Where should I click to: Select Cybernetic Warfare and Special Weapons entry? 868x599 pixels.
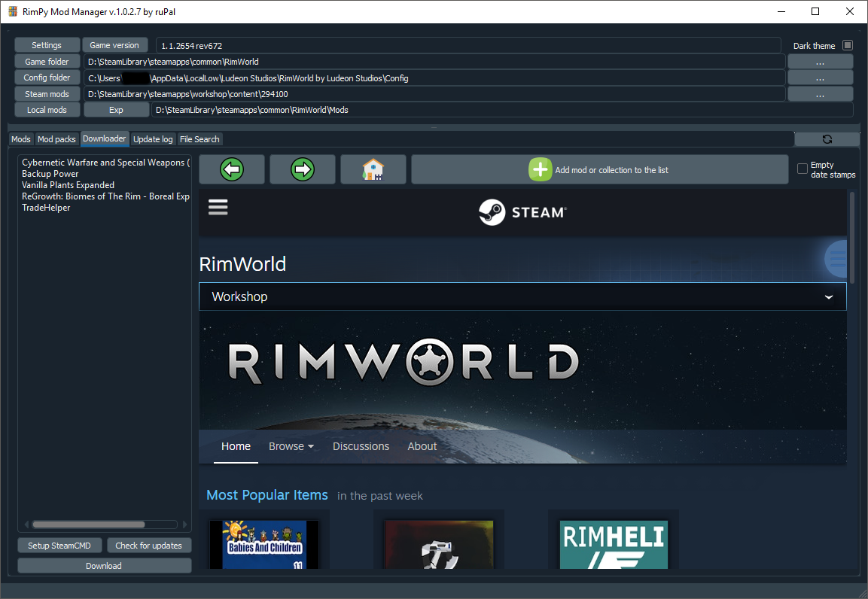pyautogui.click(x=105, y=163)
